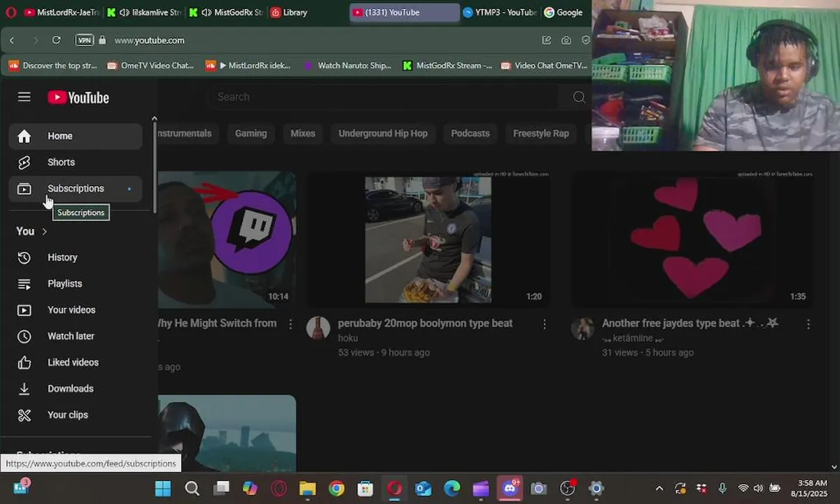The width and height of the screenshot is (840, 504).
Task: Open more options for perubaby video
Action: click(544, 324)
